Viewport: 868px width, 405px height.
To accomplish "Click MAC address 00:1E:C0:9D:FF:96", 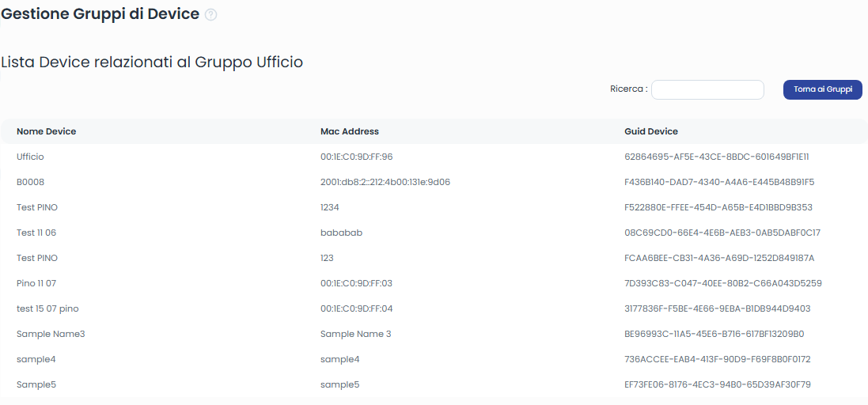I will (x=357, y=157).
